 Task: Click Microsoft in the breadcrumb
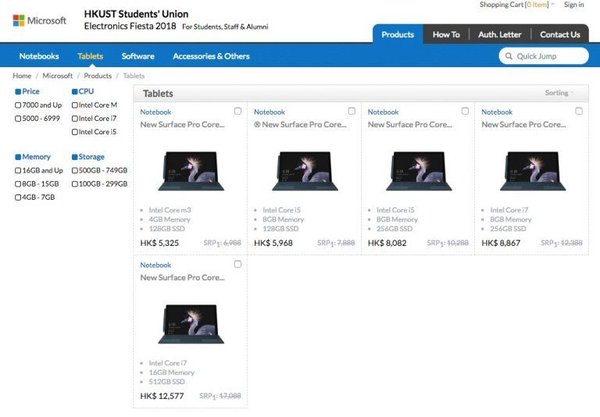tap(57, 76)
